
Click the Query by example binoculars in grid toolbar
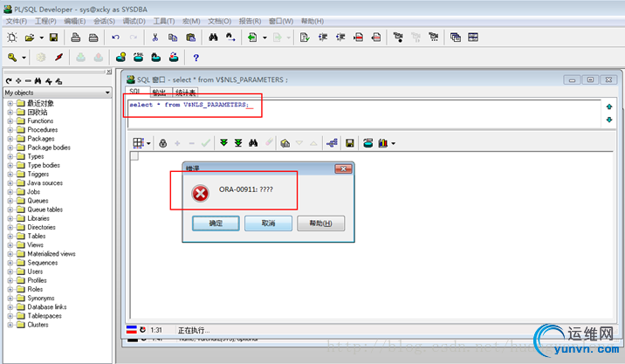point(253,143)
